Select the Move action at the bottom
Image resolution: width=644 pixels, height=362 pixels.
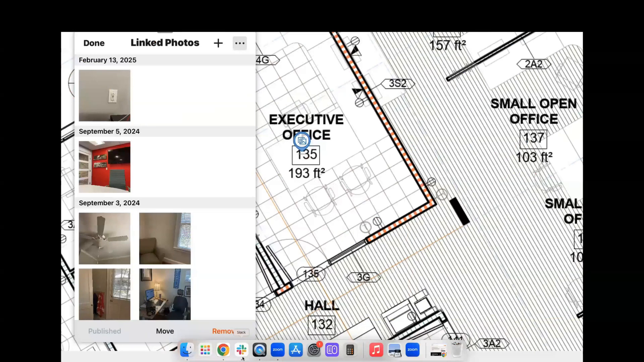[x=165, y=331]
